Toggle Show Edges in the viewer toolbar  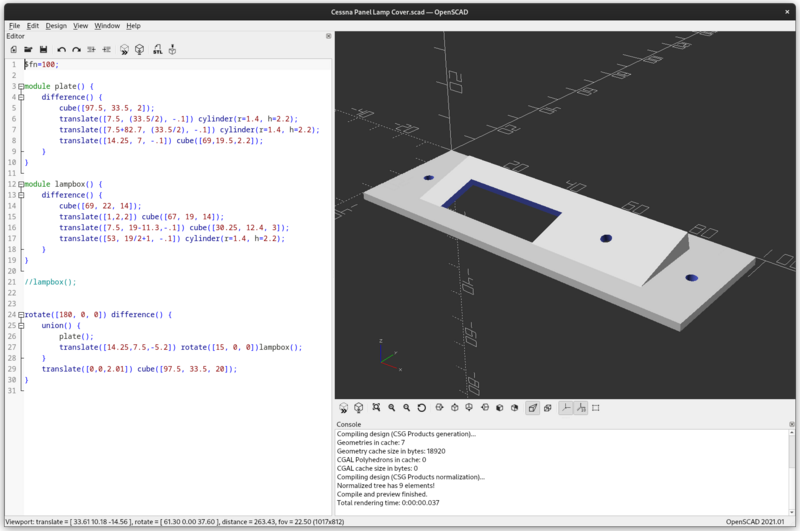tap(595, 408)
